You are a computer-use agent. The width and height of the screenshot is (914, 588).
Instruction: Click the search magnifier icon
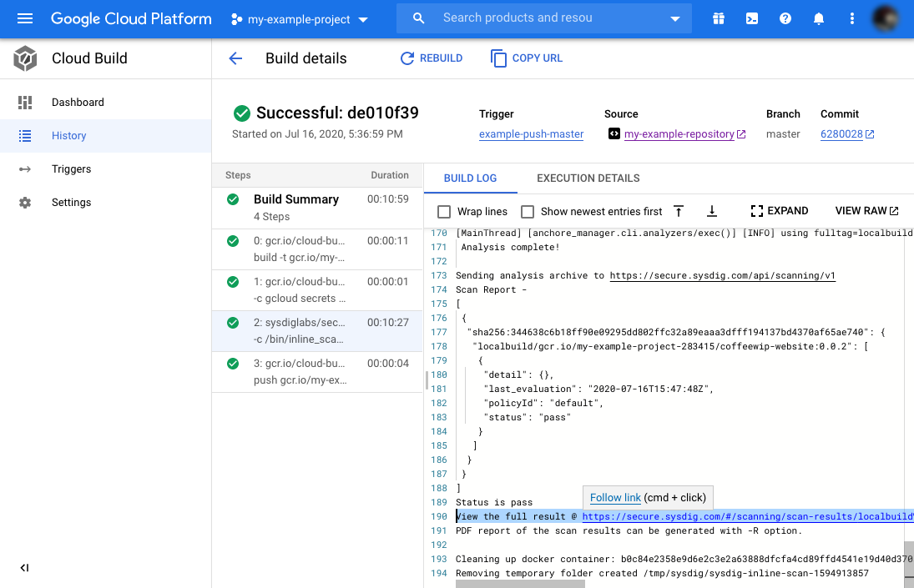[x=418, y=18]
